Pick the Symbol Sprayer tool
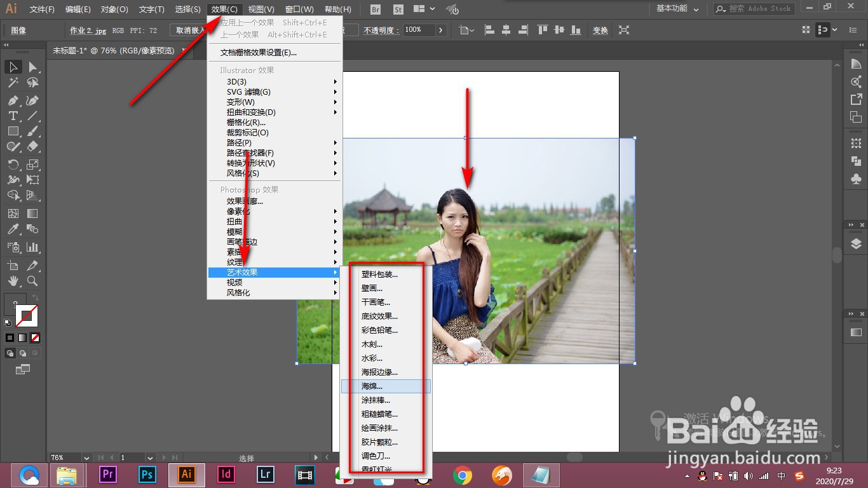The width and height of the screenshot is (868, 488). tap(13, 247)
